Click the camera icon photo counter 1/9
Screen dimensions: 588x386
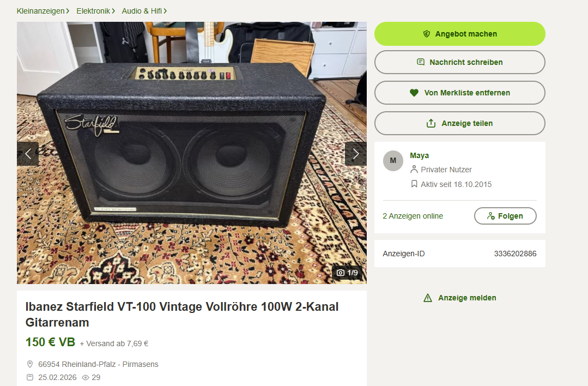coord(341,273)
